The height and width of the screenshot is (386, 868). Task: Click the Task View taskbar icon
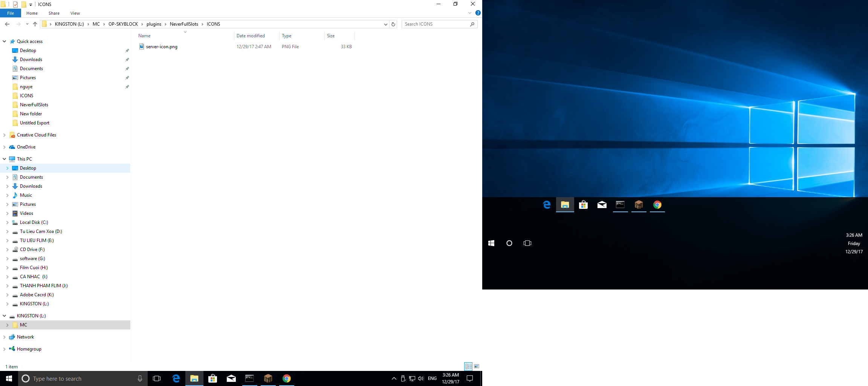click(x=157, y=378)
